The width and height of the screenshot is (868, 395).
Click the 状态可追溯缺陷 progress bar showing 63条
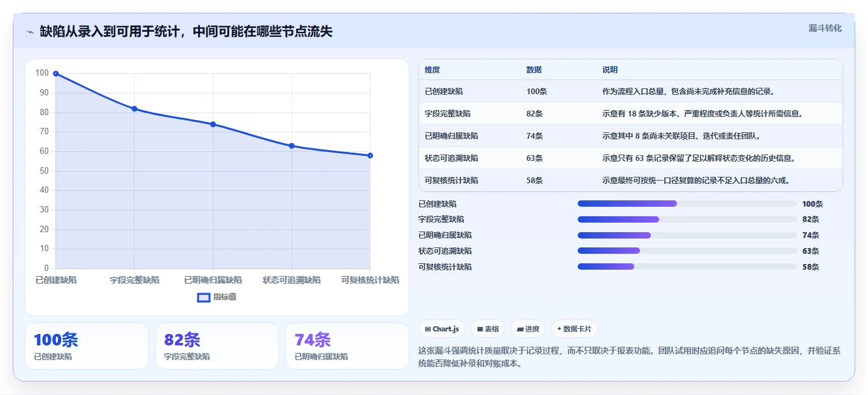click(687, 251)
